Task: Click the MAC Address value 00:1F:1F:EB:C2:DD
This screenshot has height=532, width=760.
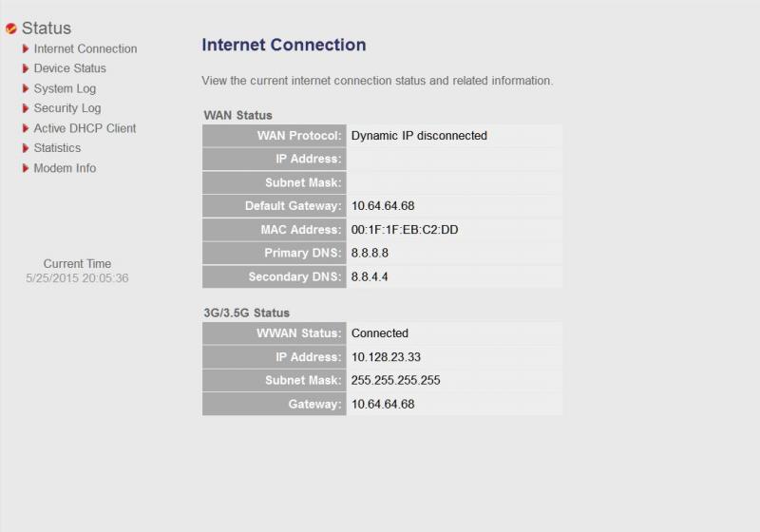Action: point(405,230)
